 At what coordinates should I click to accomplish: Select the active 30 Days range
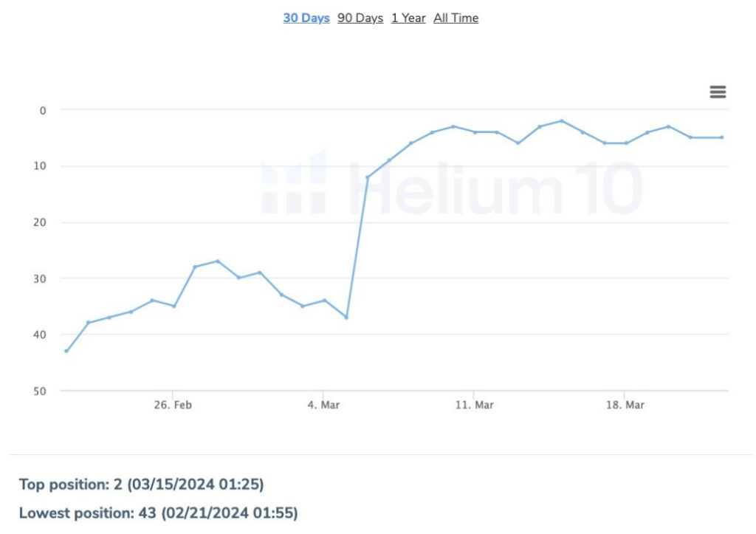coord(306,17)
